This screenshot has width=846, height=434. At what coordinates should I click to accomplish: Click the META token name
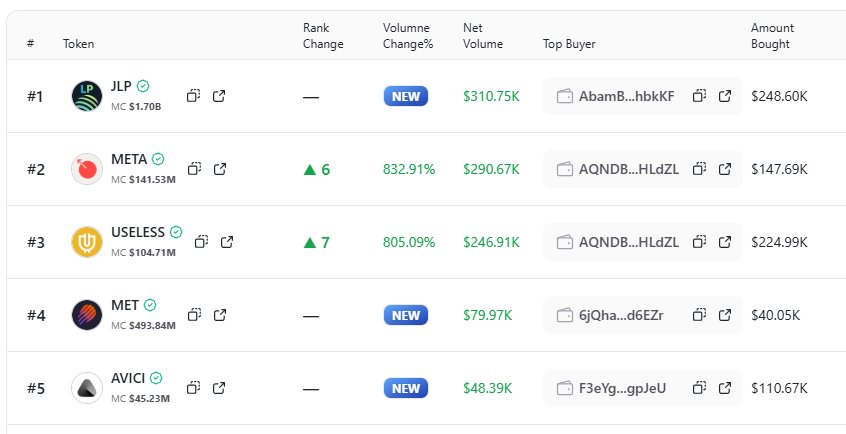[129, 158]
